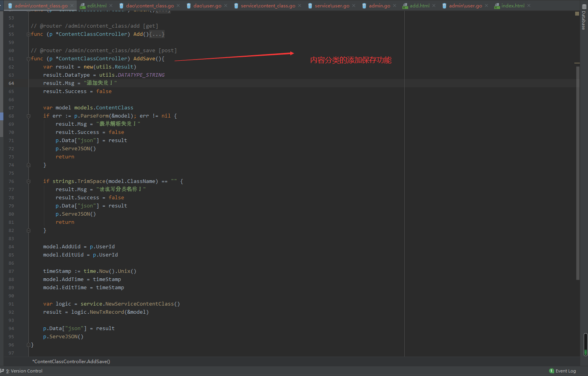Collapse the TrimSpace if block on line 76
Image resolution: width=588 pixels, height=376 pixels.
(28, 181)
